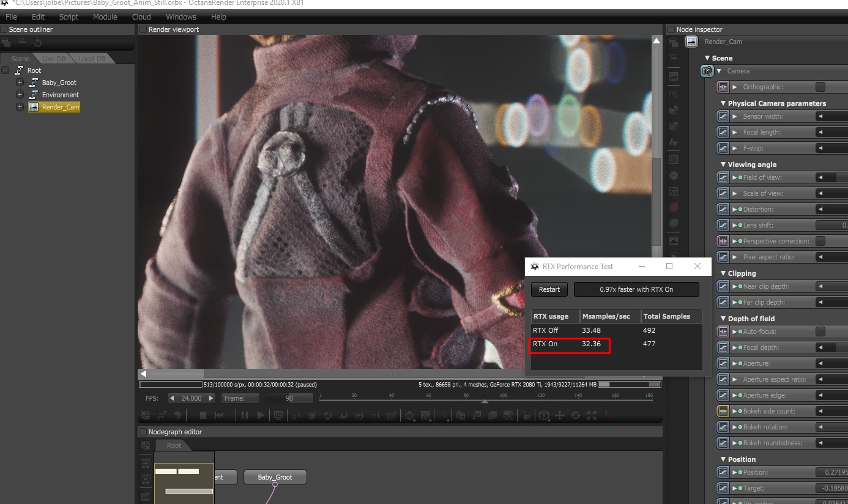848x504 pixels.
Task: Click the Root node graph icon
Action: point(19,70)
